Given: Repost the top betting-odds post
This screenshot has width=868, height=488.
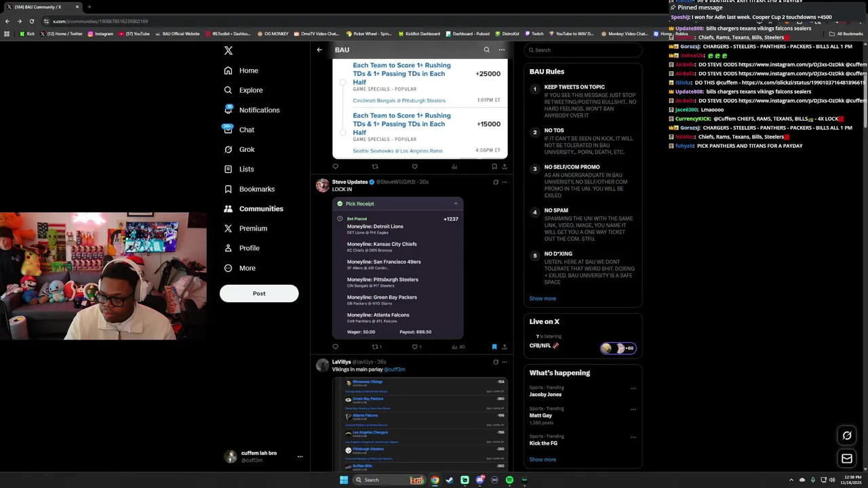Looking at the screenshot, I should pos(375,167).
